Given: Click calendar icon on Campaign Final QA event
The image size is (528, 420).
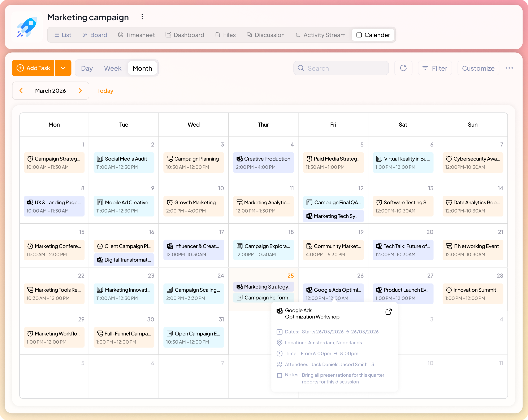Looking at the screenshot, I should (309, 202).
